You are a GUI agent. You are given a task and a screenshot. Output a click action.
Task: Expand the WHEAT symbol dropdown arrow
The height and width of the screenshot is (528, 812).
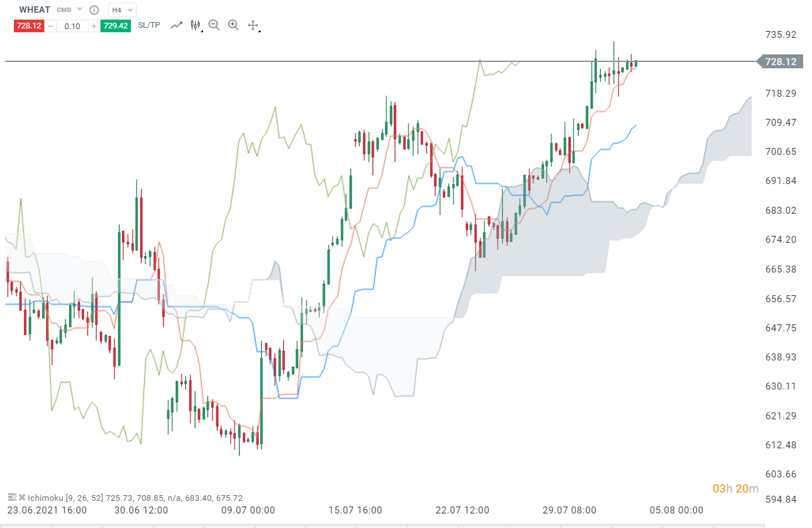tap(79, 10)
